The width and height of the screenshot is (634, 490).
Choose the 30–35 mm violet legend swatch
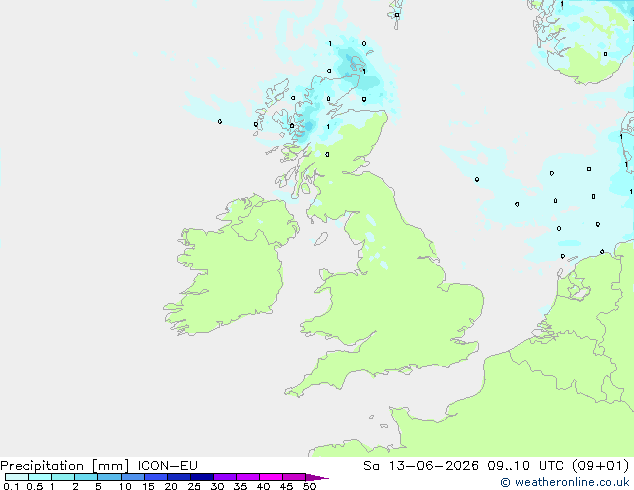225,477
